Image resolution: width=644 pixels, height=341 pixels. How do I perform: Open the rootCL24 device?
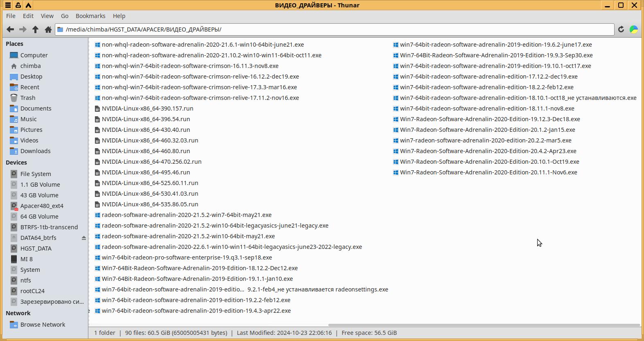click(32, 291)
